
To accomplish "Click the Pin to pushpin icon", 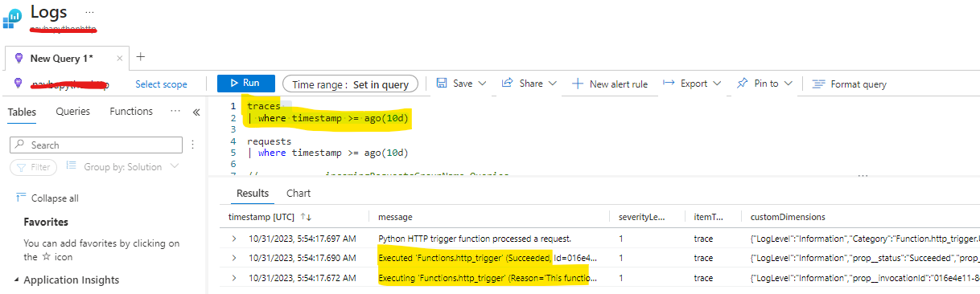I will pos(742,83).
